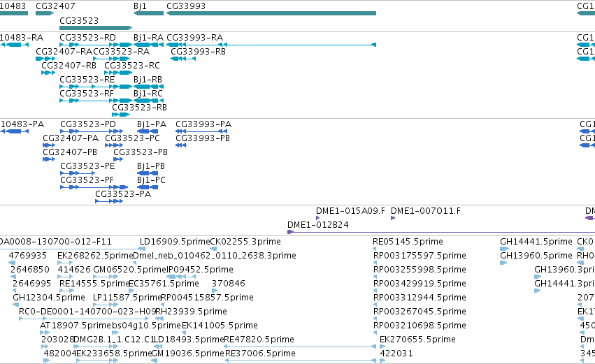This screenshot has width=595, height=364.
Task: Select the 414626 EST label
Action: (74, 270)
